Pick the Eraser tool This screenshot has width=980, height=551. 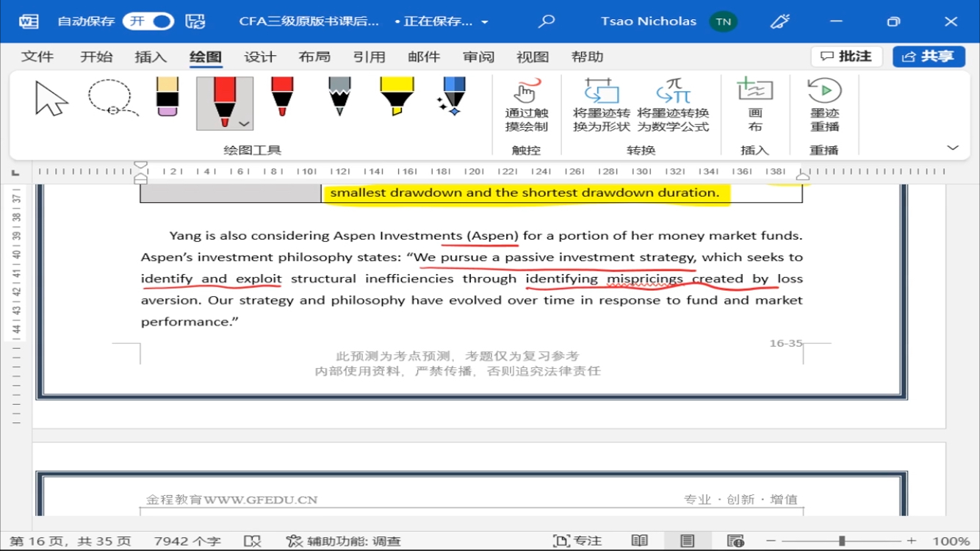pyautogui.click(x=167, y=98)
